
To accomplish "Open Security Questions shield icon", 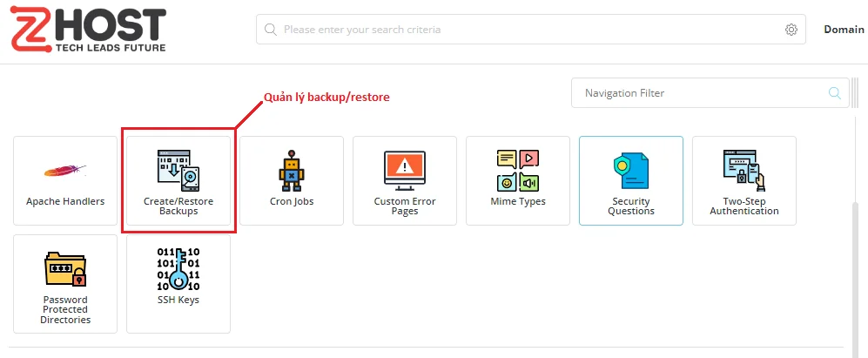I will coord(630,170).
